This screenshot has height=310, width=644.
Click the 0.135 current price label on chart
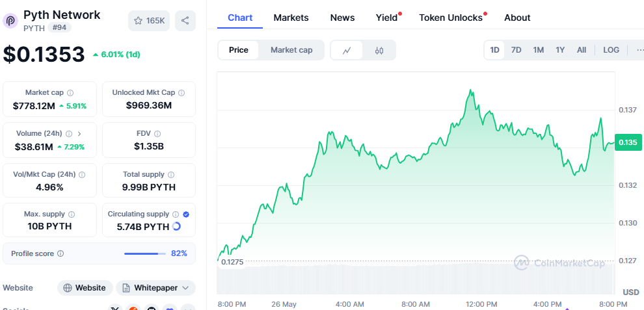point(628,142)
